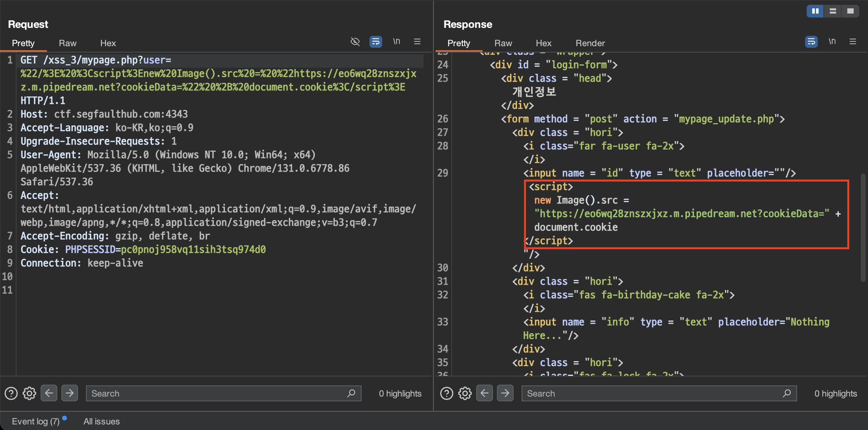The image size is (868, 430).
Task: Toggle word wrap icon in Response panel
Action: tap(811, 42)
